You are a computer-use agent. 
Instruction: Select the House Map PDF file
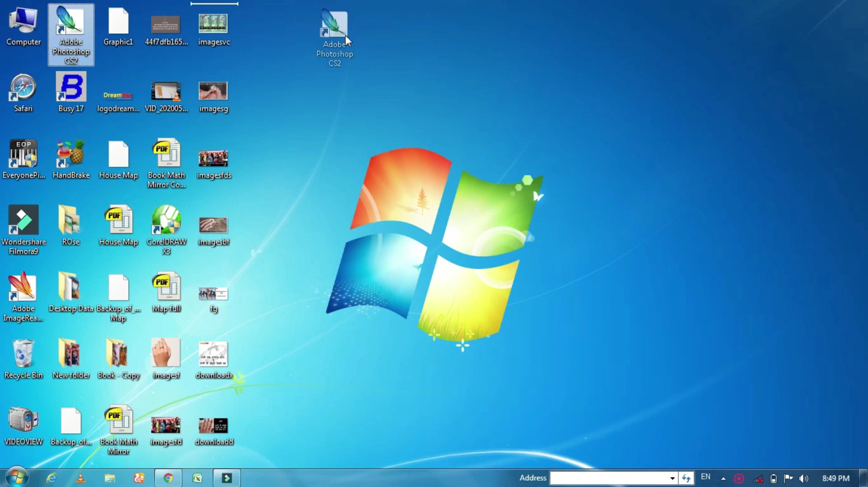pos(118,226)
